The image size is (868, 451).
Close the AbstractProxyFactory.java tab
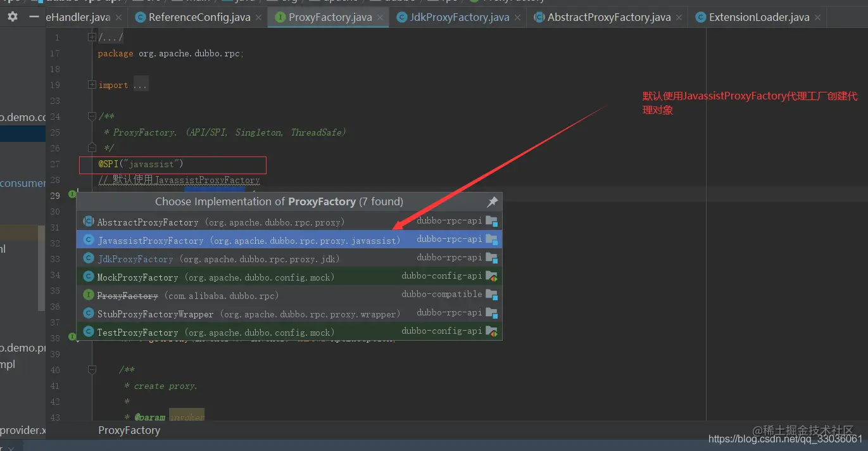pyautogui.click(x=680, y=18)
